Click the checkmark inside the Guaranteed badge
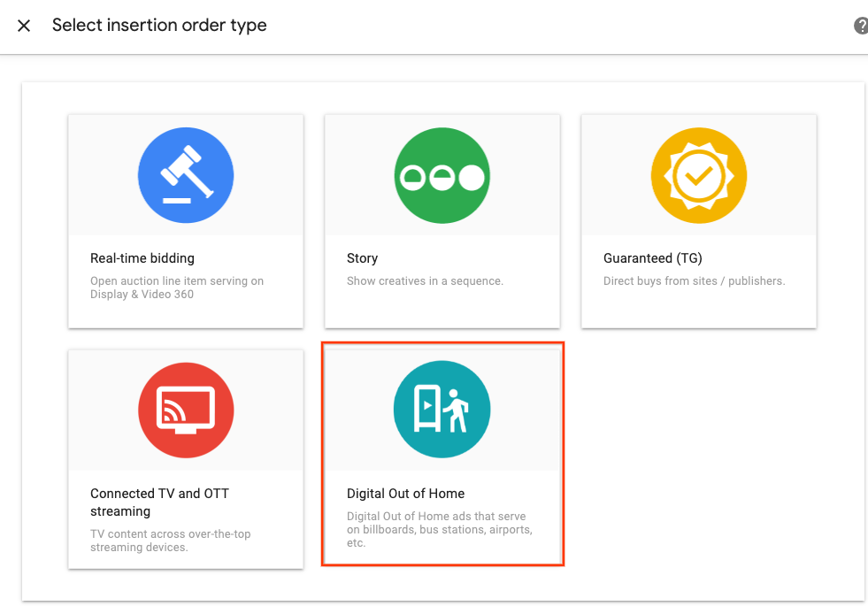The height and width of the screenshot is (606, 868). click(x=698, y=174)
